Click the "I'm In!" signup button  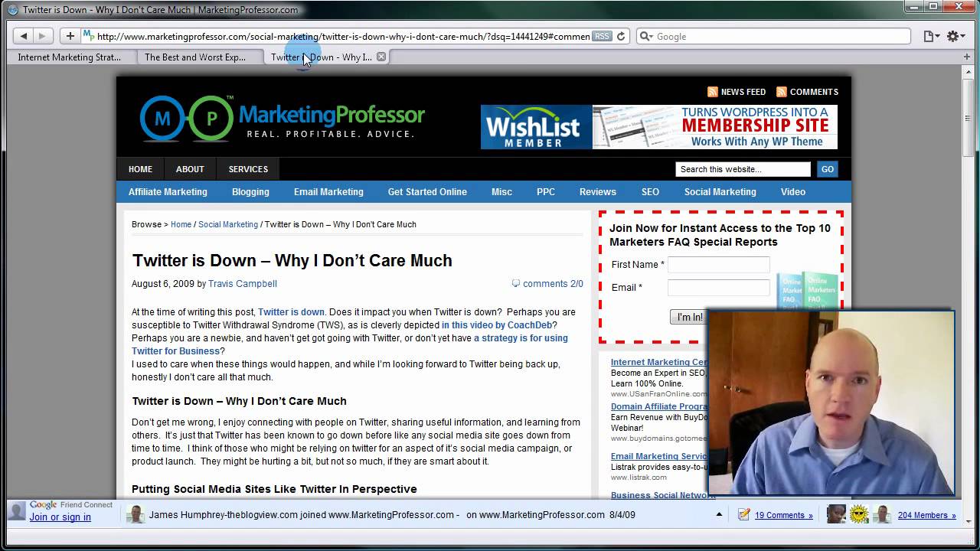(689, 317)
